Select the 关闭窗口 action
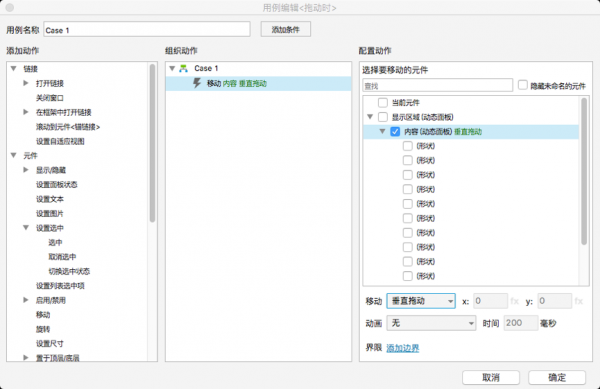 50,98
